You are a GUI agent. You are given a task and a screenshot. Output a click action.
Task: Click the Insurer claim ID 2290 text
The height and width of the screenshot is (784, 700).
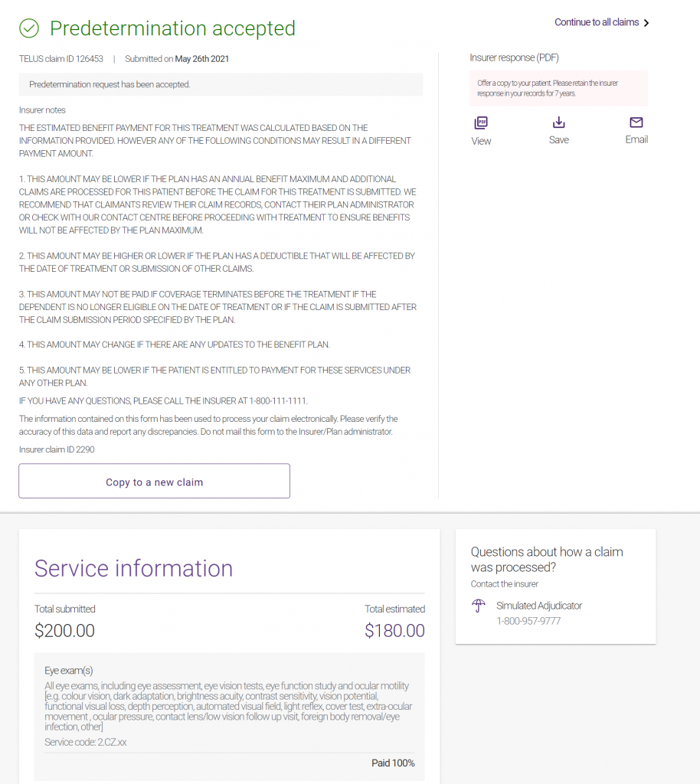57,449
